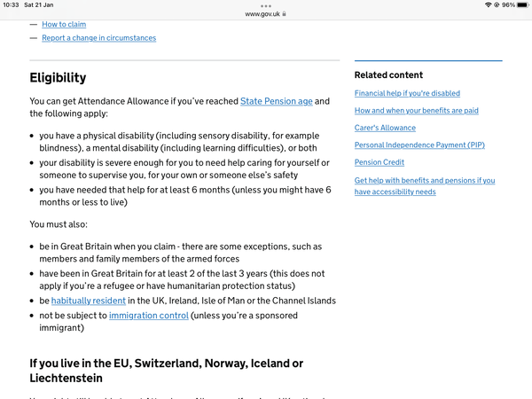Tap the battery indicator icon

tap(521, 5)
